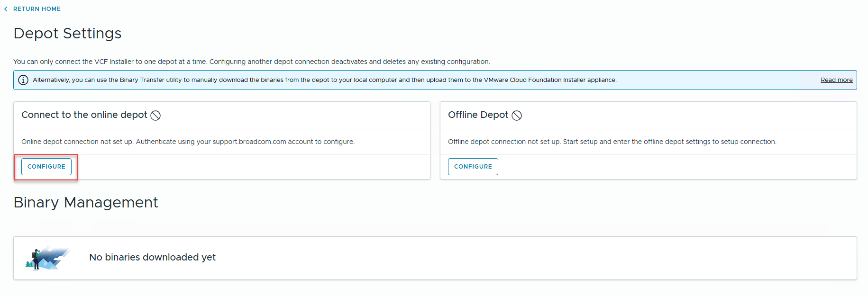Select the Depot Settings page heading
The image size is (868, 296).
(x=67, y=34)
